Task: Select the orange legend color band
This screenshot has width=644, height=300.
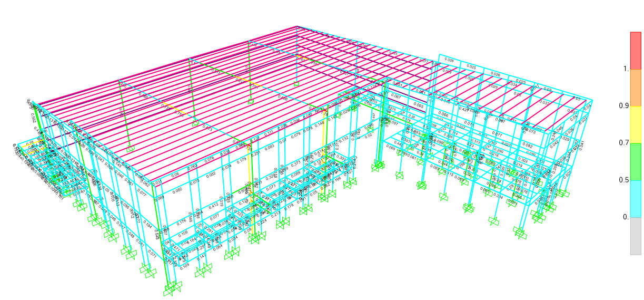Action: coord(636,88)
